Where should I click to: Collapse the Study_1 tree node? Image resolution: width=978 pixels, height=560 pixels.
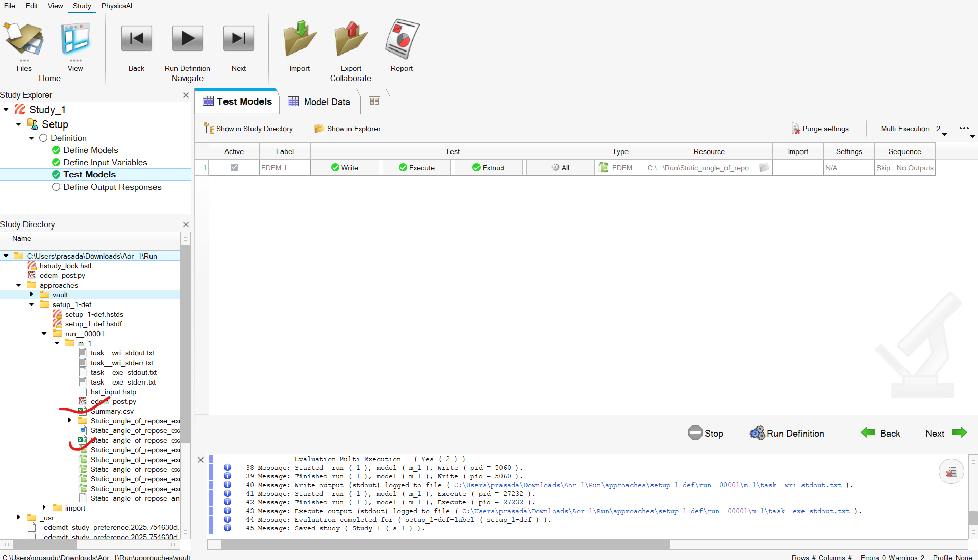coord(6,110)
